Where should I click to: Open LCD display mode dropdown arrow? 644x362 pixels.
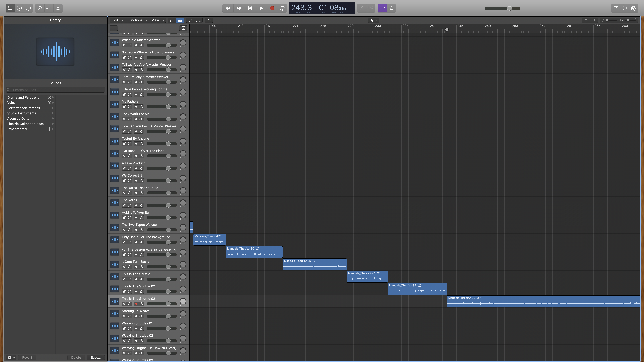click(353, 8)
